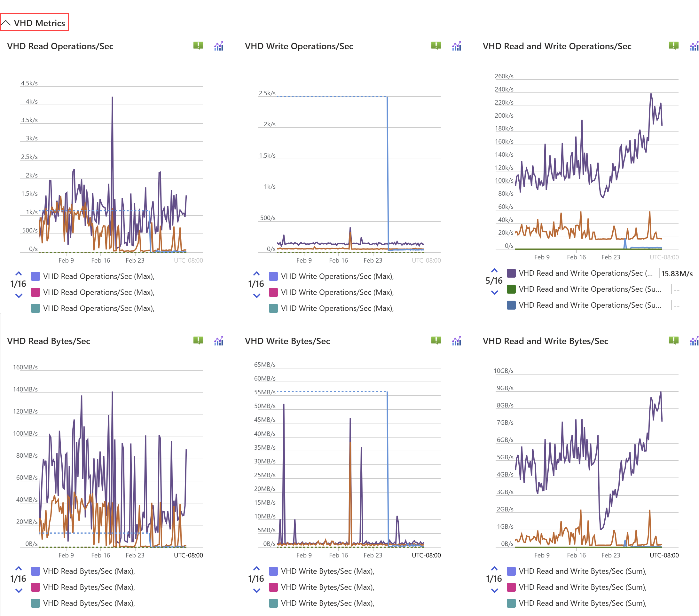This screenshot has width=699, height=616.
Task: Go to next legend page in VHD Read Operations/Sec
Action: tap(19, 296)
